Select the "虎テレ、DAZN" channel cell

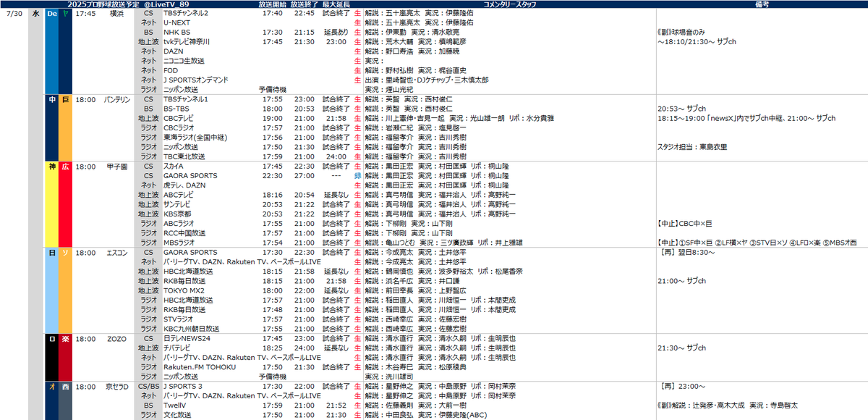(184, 185)
